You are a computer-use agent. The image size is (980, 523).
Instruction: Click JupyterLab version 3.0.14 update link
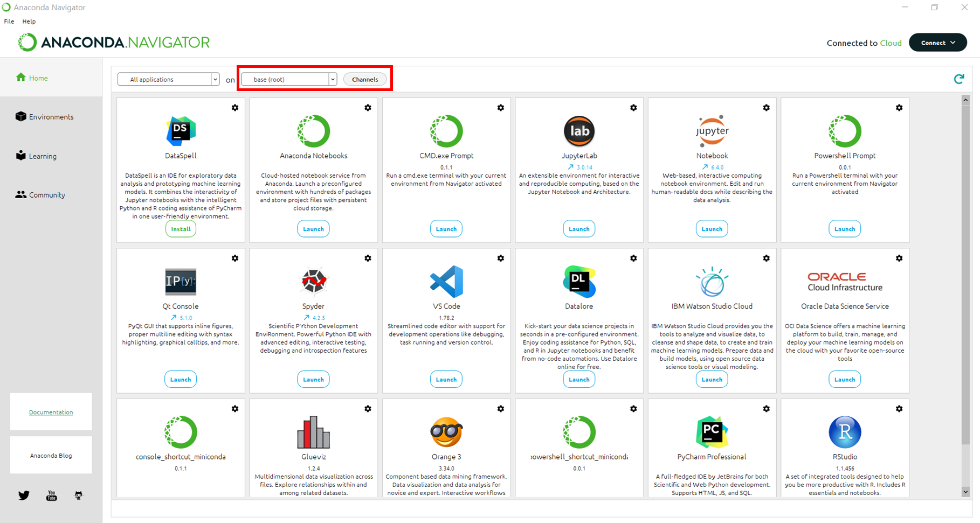[580, 167]
